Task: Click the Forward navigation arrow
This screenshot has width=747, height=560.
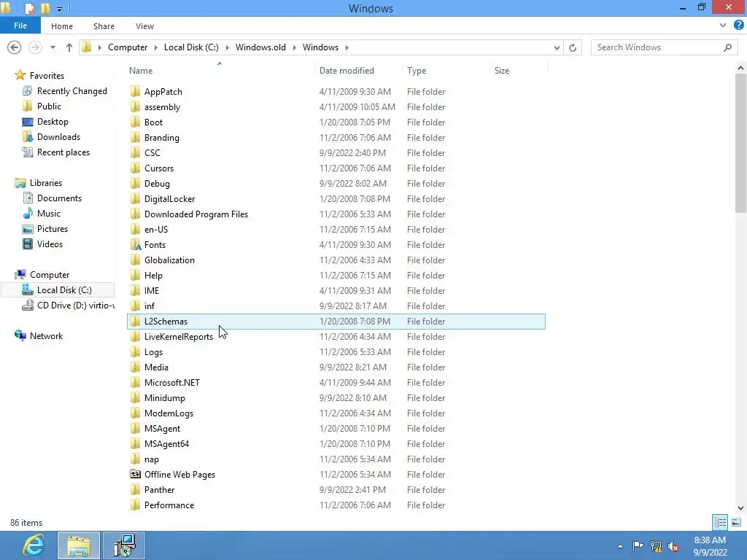Action: pyautogui.click(x=35, y=47)
